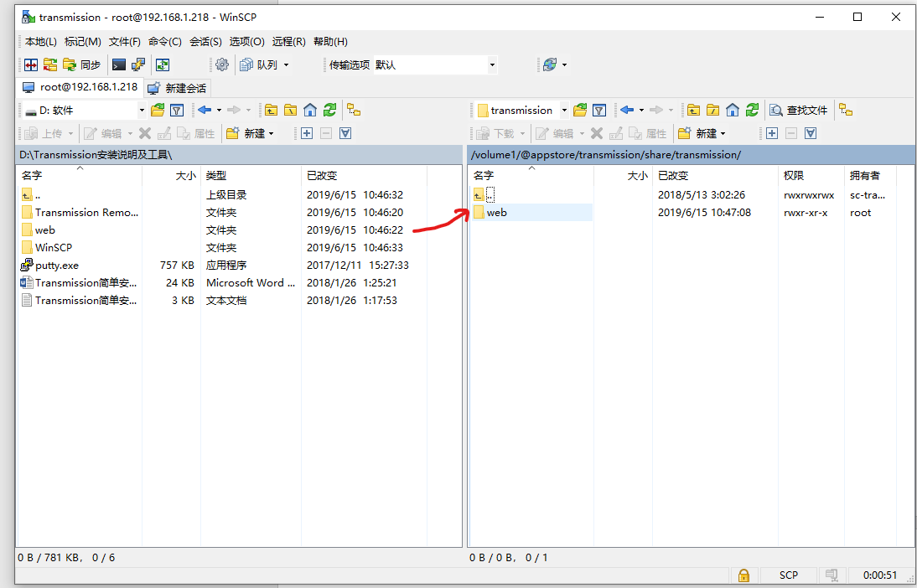917x588 pixels.
Task: Click local Select Files plus icon
Action: 307,134
